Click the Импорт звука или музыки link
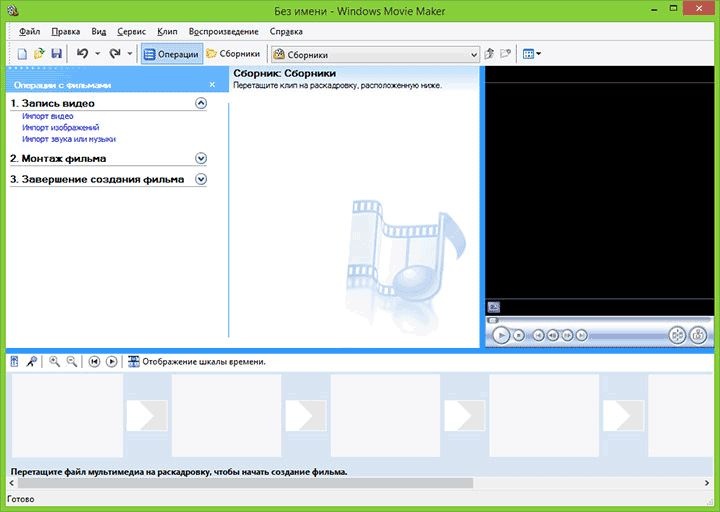Screen dimensions: 720x512 click(61, 139)
